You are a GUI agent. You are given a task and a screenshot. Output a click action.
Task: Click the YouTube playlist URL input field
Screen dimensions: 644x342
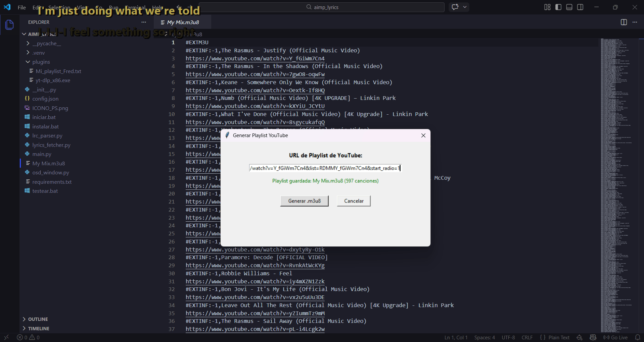(x=325, y=168)
